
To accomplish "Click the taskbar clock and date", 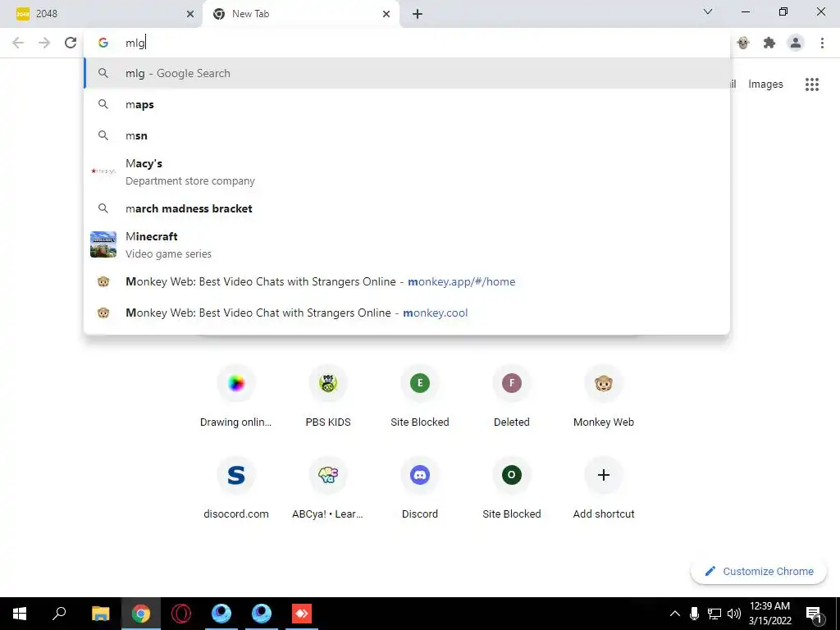I will click(x=769, y=614).
